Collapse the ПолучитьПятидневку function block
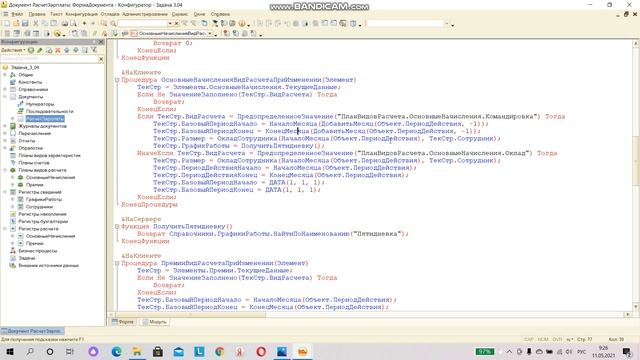 pyautogui.click(x=117, y=227)
